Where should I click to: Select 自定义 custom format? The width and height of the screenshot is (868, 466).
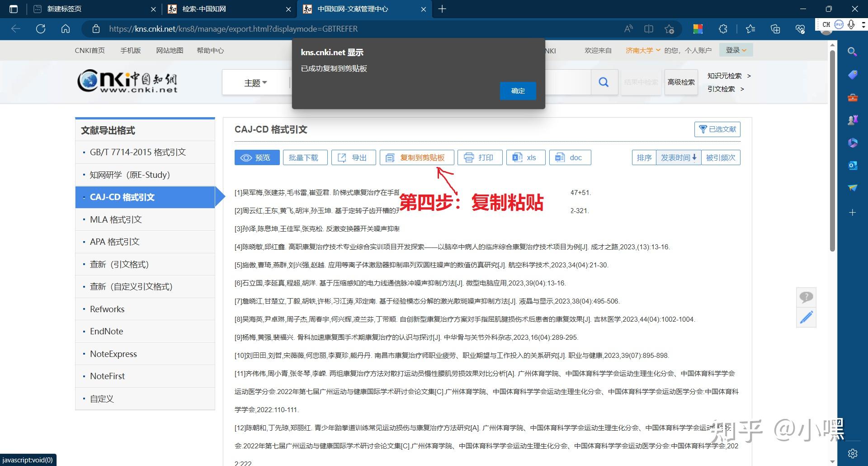[145, 399]
